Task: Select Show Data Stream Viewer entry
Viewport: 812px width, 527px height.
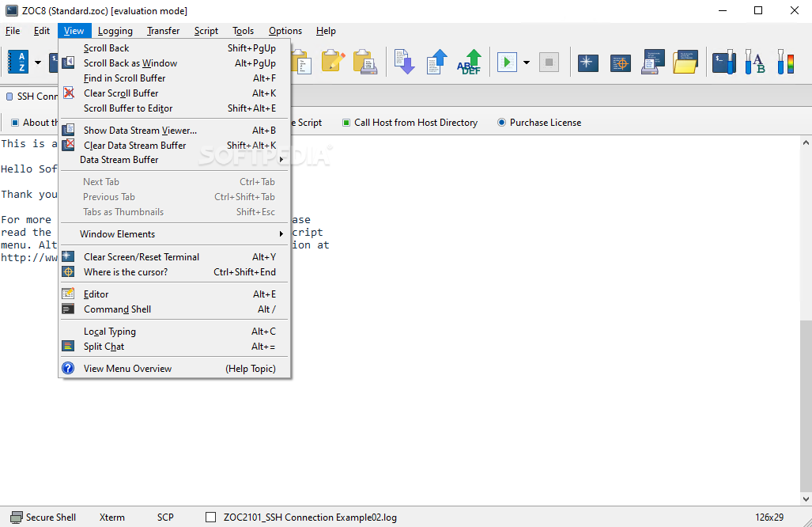Action: tap(175, 131)
